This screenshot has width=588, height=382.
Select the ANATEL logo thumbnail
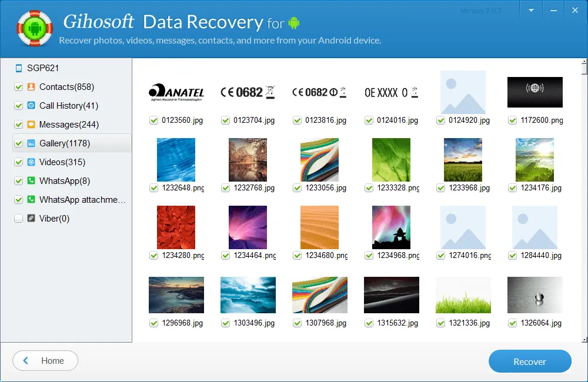(x=176, y=92)
